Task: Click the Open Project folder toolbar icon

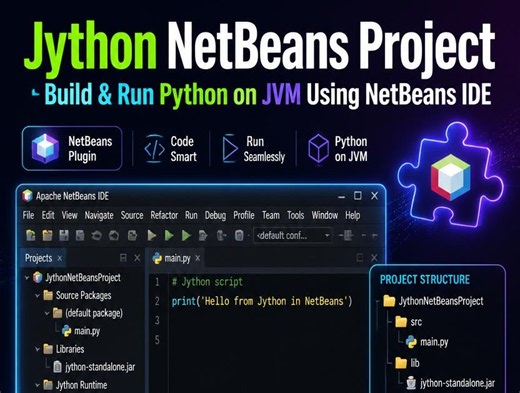Action: click(47, 236)
